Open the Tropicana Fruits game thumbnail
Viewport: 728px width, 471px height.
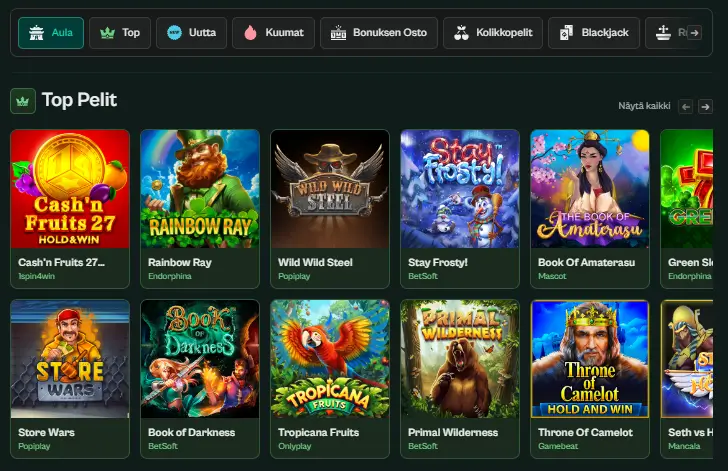click(x=330, y=359)
